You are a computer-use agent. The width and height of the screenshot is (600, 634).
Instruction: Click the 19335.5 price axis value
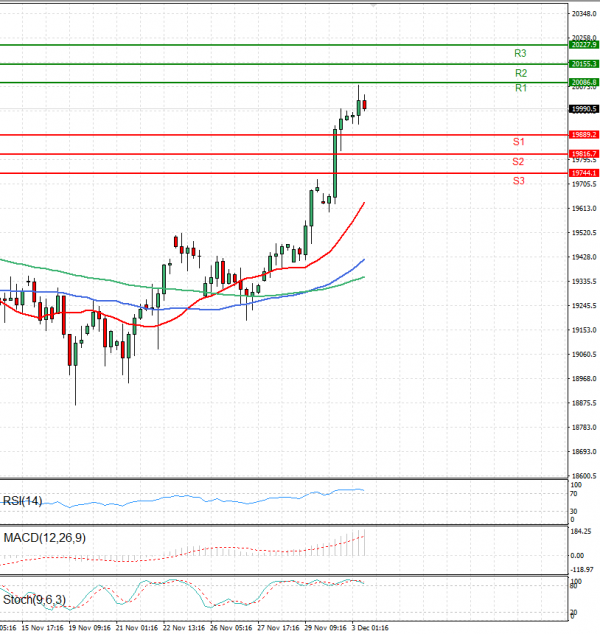point(584,281)
